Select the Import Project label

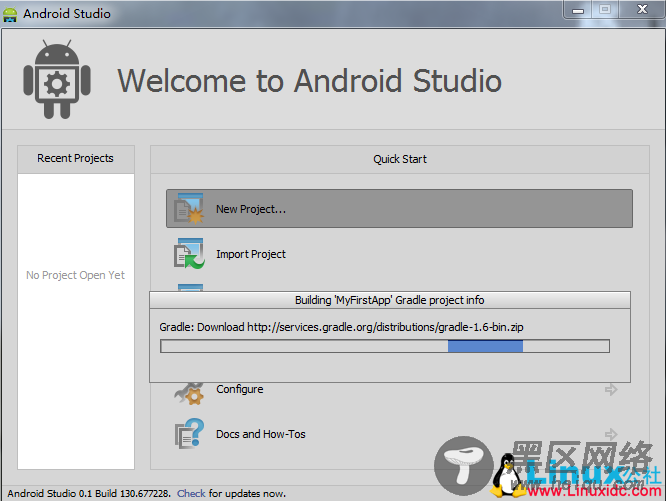pos(251,254)
